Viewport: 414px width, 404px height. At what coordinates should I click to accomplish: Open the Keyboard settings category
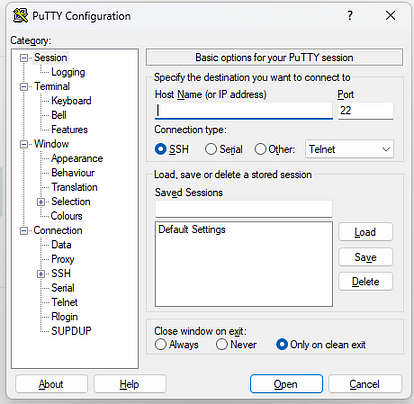tap(71, 101)
